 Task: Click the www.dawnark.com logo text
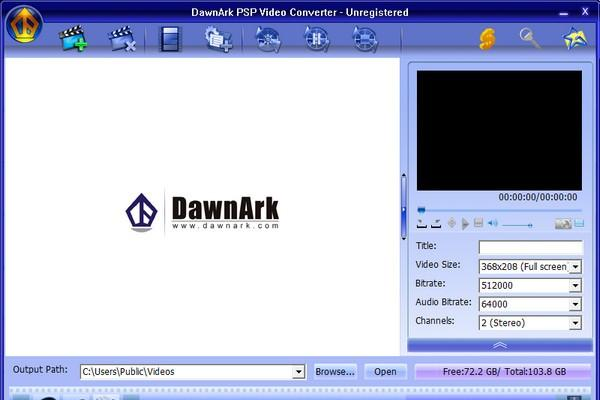225,226
